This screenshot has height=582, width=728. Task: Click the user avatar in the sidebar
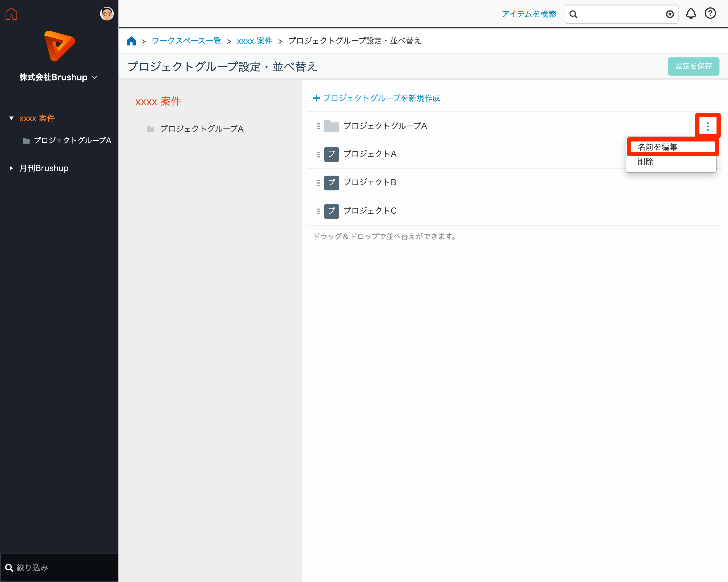(x=107, y=14)
